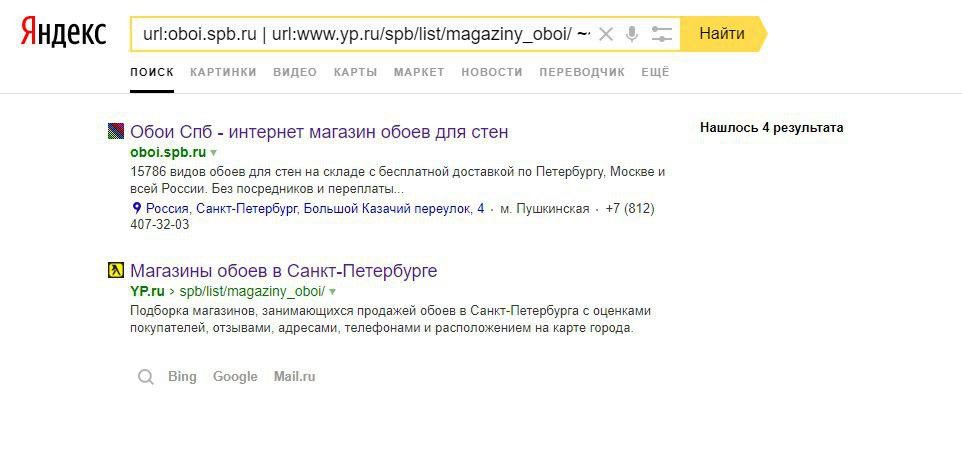Viewport: 962px width, 462px height.
Task: Open advanced search filter settings icon
Action: [x=662, y=34]
